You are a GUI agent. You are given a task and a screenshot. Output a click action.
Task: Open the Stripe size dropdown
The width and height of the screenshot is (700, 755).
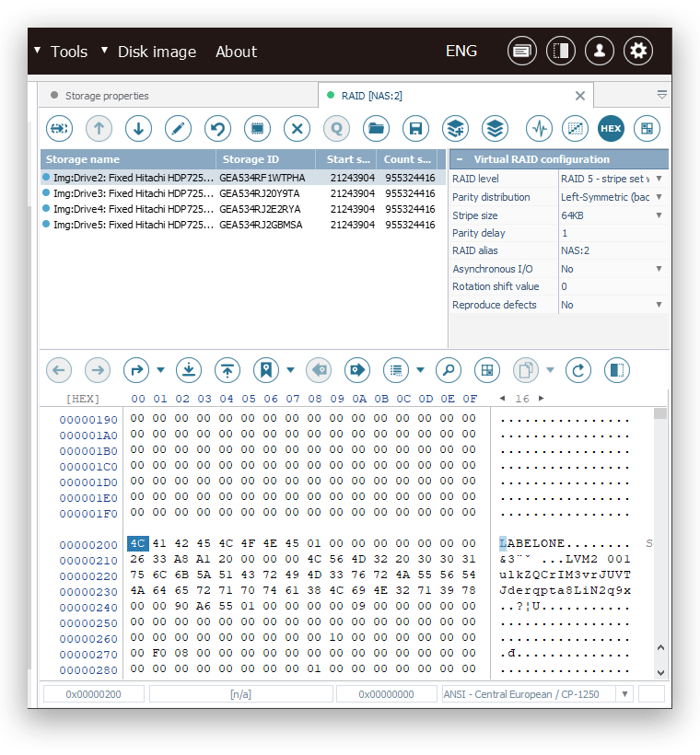(x=659, y=215)
